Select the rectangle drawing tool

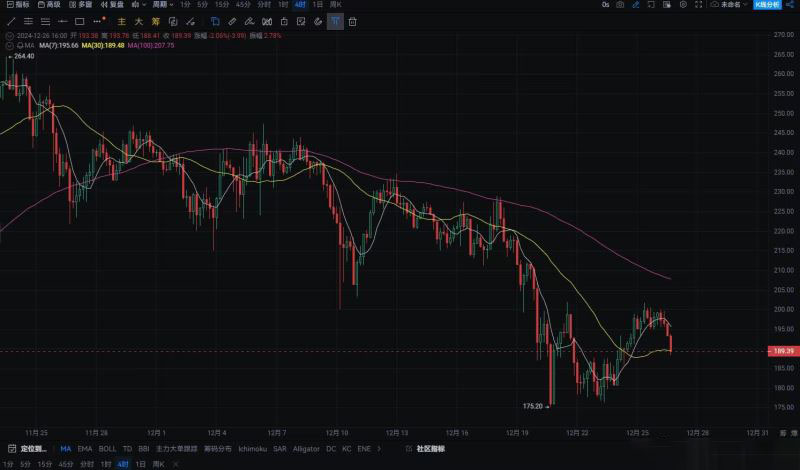[x=79, y=21]
